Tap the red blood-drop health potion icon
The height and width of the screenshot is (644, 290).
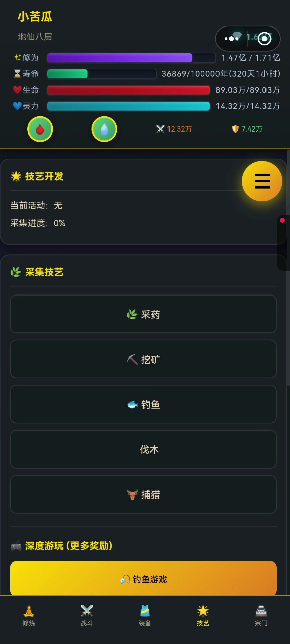point(40,129)
